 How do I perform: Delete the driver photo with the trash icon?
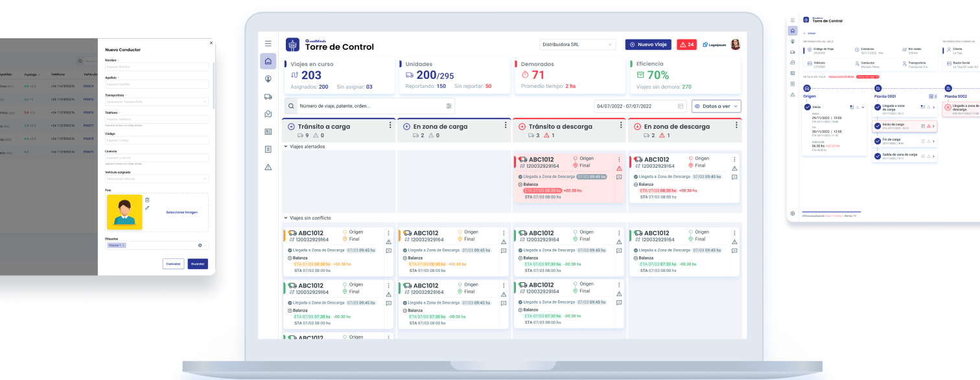tap(147, 200)
